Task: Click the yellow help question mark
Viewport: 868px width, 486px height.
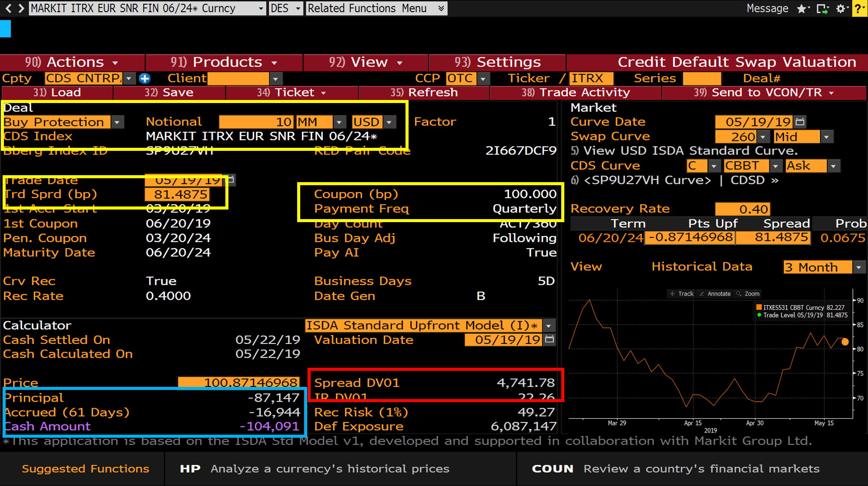Action: pyautogui.click(x=859, y=9)
